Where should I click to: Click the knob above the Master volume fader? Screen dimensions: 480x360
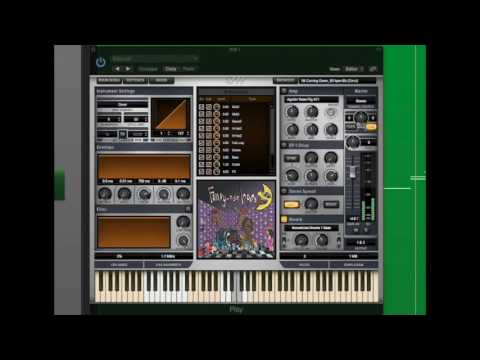tap(352, 143)
